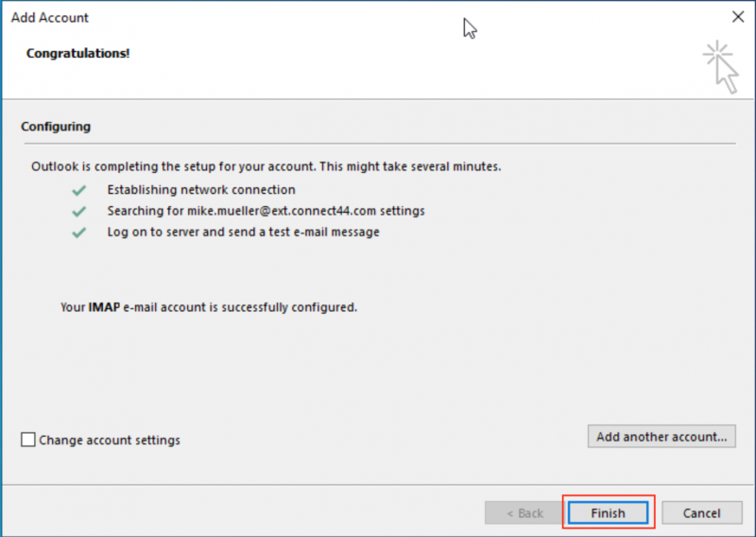The width and height of the screenshot is (756, 537).
Task: Click the send a test e-mail message line
Action: click(x=243, y=232)
